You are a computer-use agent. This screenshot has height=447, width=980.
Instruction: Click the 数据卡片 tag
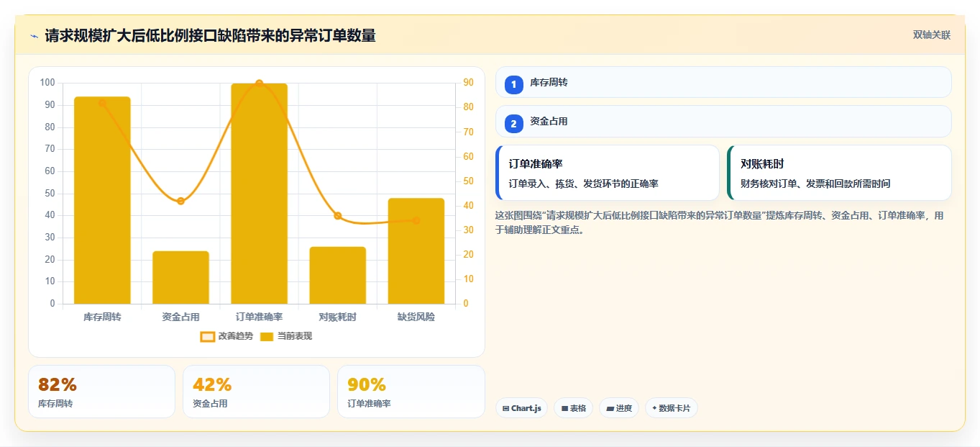(671, 408)
